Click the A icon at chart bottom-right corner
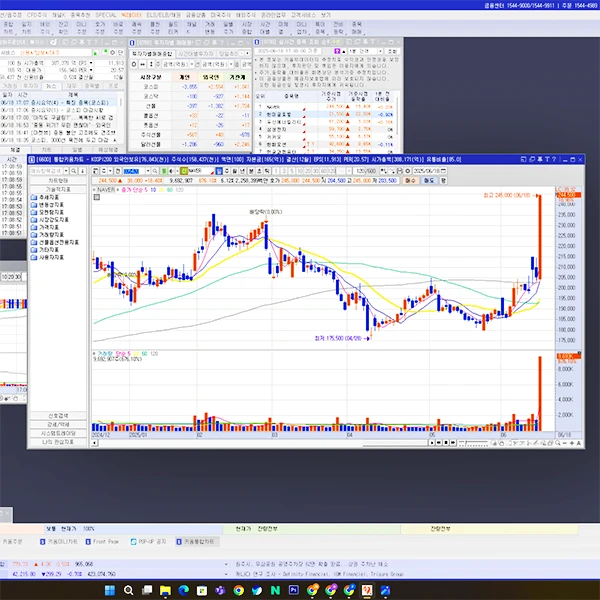This screenshot has width=600, height=600. tap(579, 443)
